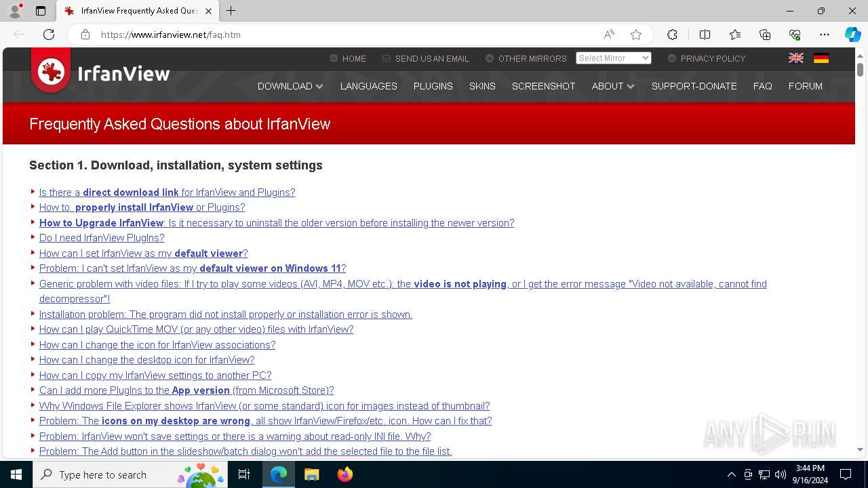
Task: Open File Explorer thumbnail question link
Action: [264, 406]
